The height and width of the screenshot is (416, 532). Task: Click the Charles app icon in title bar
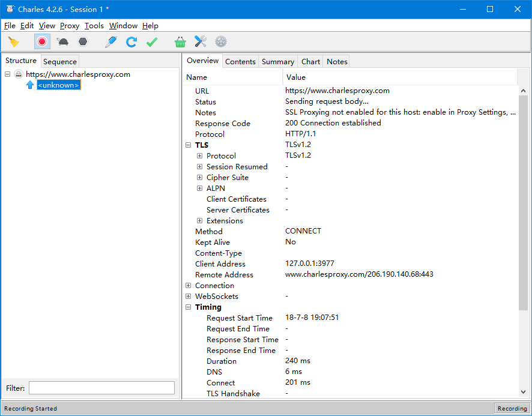pos(10,9)
